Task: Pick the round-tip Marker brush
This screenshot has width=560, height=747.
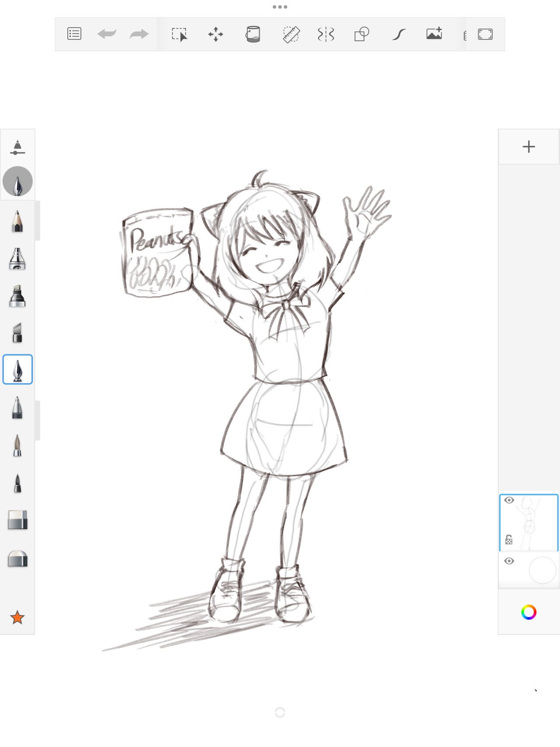Action: tap(17, 295)
